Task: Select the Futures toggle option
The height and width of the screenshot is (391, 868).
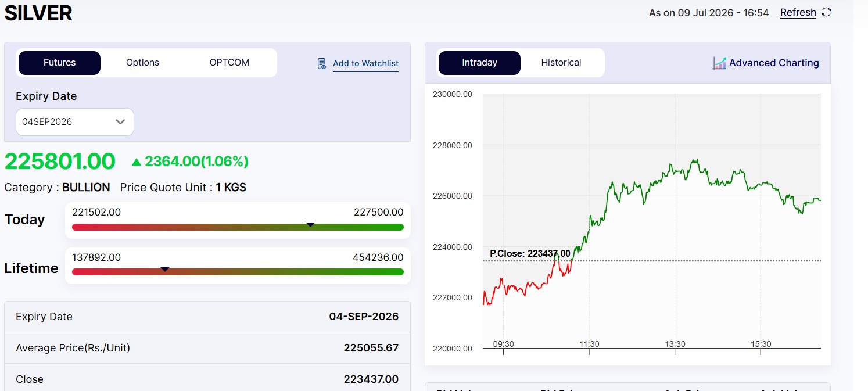Action: coord(59,63)
